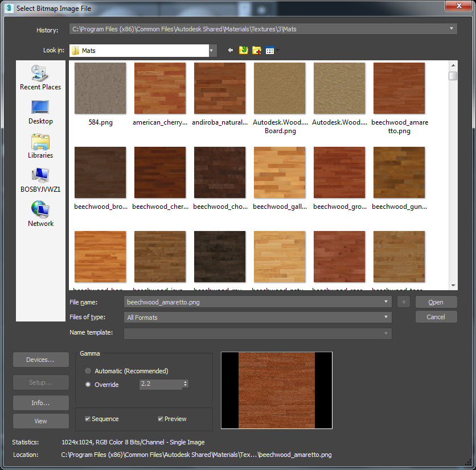Toggle the Sequence checkbox

(x=88, y=419)
